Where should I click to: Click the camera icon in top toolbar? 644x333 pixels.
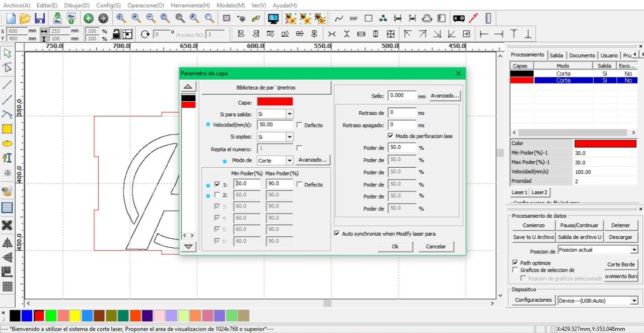[458, 19]
